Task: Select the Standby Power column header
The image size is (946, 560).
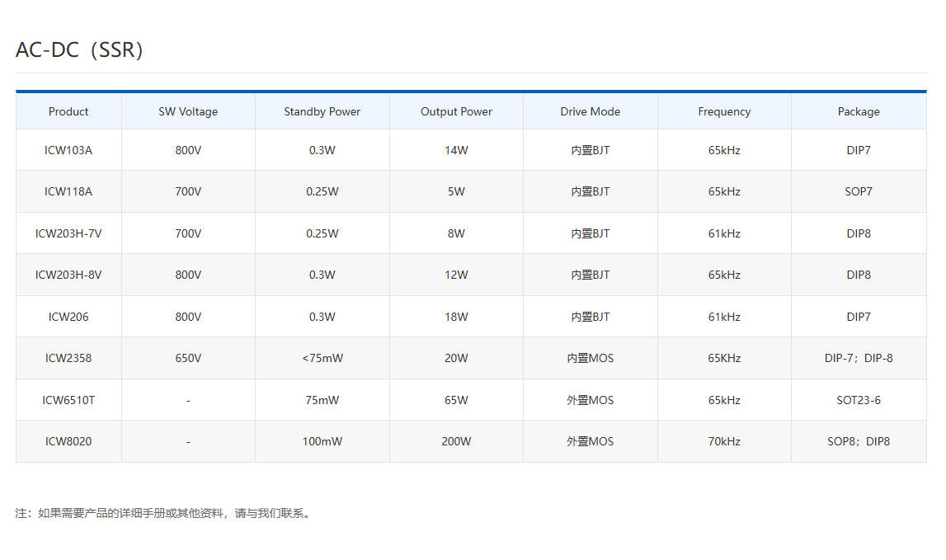Action: tap(322, 111)
